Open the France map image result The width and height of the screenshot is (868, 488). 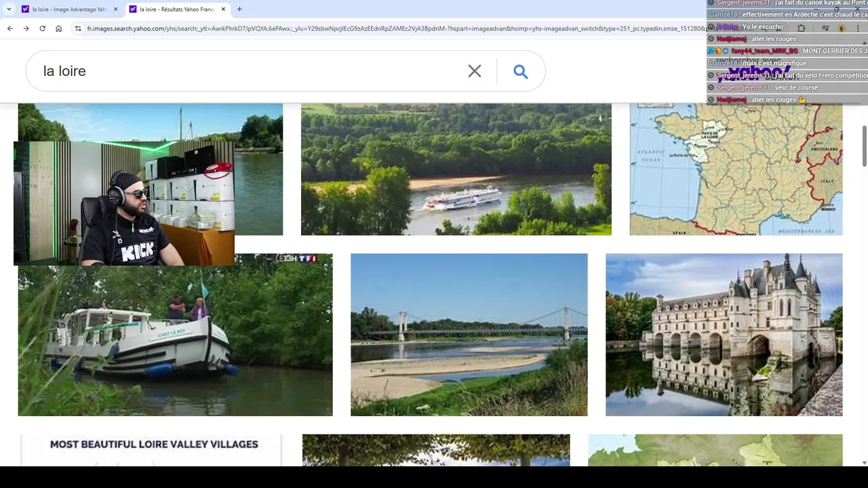pos(736,169)
